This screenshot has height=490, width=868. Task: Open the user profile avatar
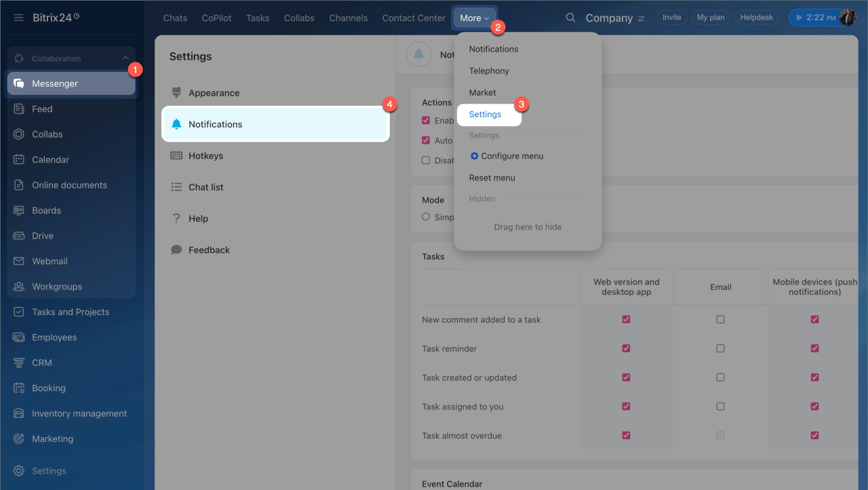pos(847,18)
